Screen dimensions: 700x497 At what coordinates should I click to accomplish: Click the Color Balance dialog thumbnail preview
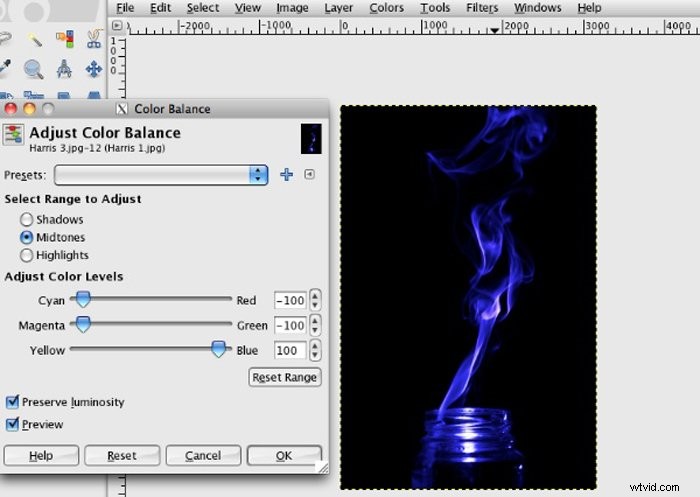(311, 138)
